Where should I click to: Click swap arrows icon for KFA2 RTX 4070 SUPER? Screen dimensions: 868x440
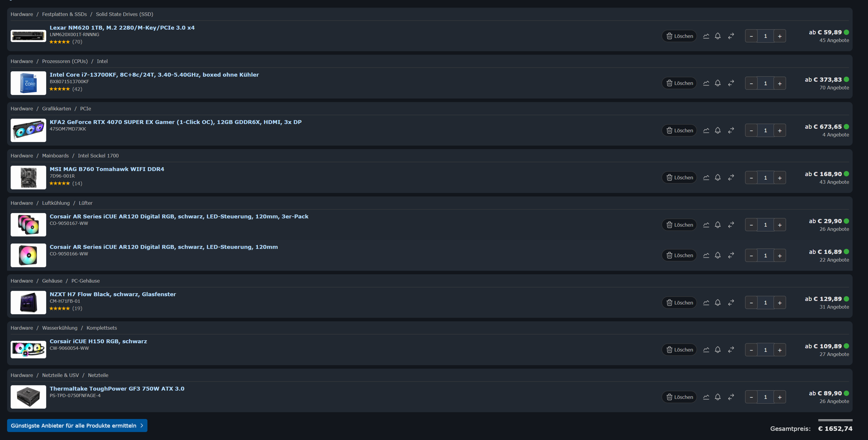(731, 131)
